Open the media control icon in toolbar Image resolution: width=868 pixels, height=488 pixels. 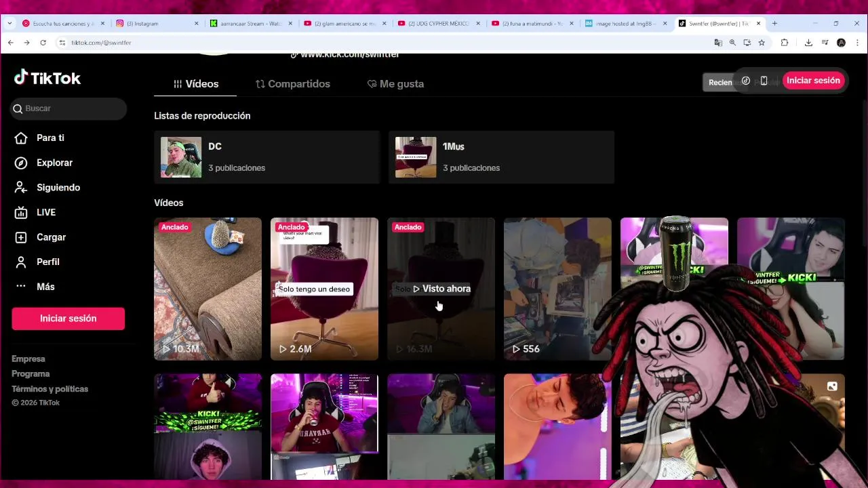coord(825,43)
